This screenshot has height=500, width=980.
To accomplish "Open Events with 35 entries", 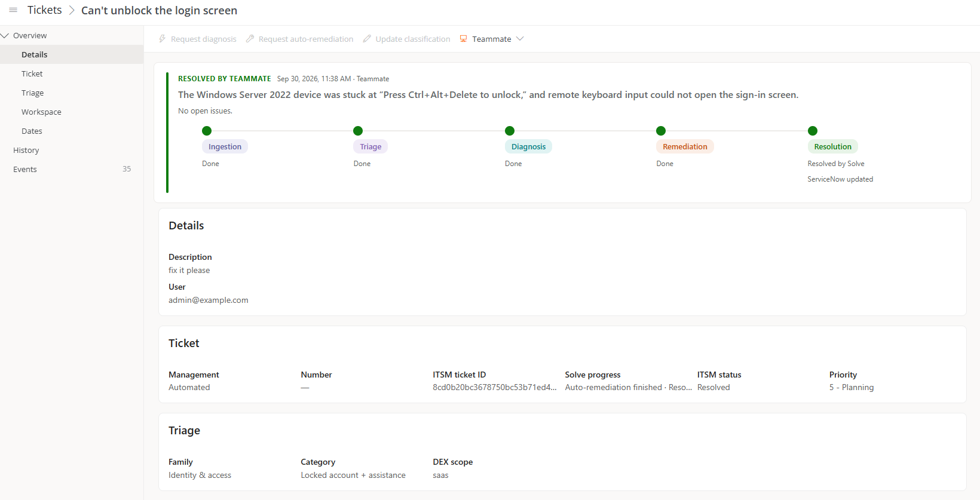I will coord(72,169).
